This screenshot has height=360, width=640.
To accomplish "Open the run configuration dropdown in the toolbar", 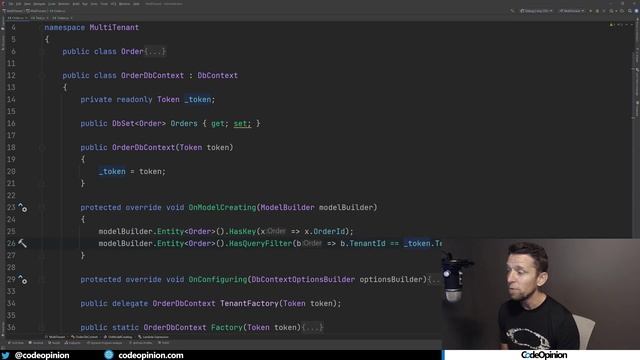I will pyautogui.click(x=571, y=11).
